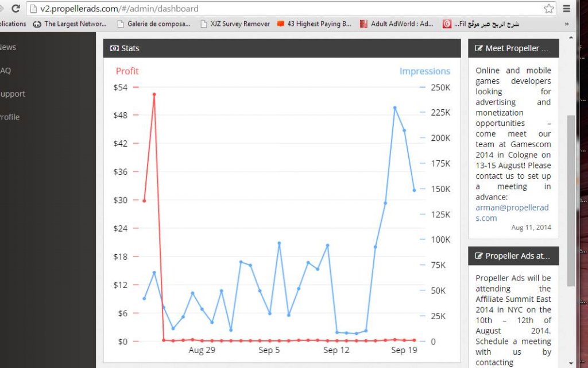Click the red AAW icon of Adult AdWorld bookmark
The height and width of the screenshot is (368, 588).
tap(363, 24)
